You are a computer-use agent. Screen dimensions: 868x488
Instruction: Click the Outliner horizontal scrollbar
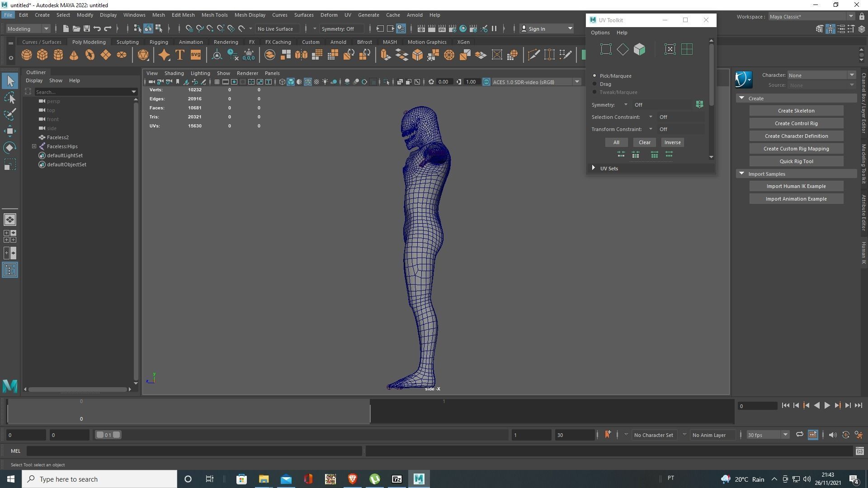[78, 389]
